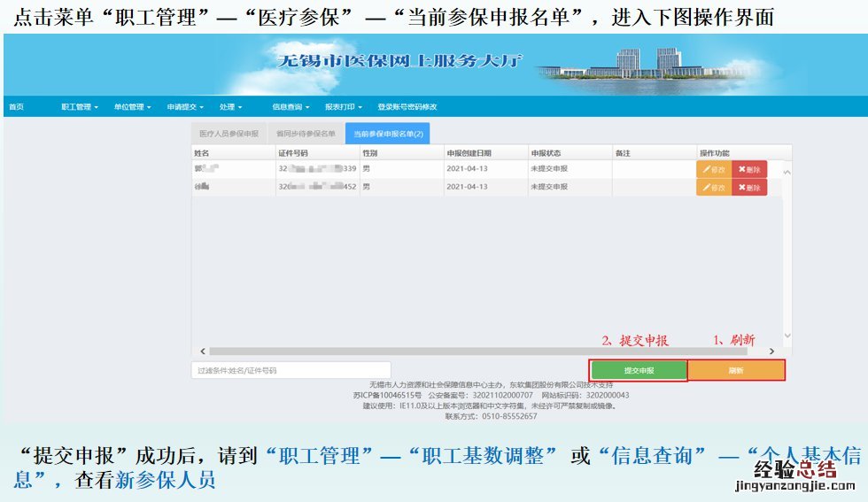Click the 联系方式: 0510-85552657 footer text
868x502 pixels.
pos(491,416)
